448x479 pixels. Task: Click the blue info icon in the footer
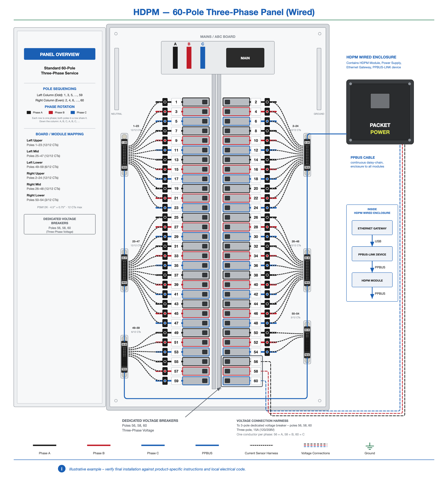(62, 469)
